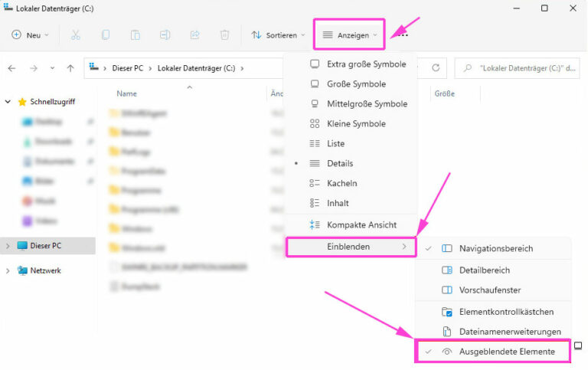Click the Delete trash can icon
Screen dimensions: 588x370
224,35
